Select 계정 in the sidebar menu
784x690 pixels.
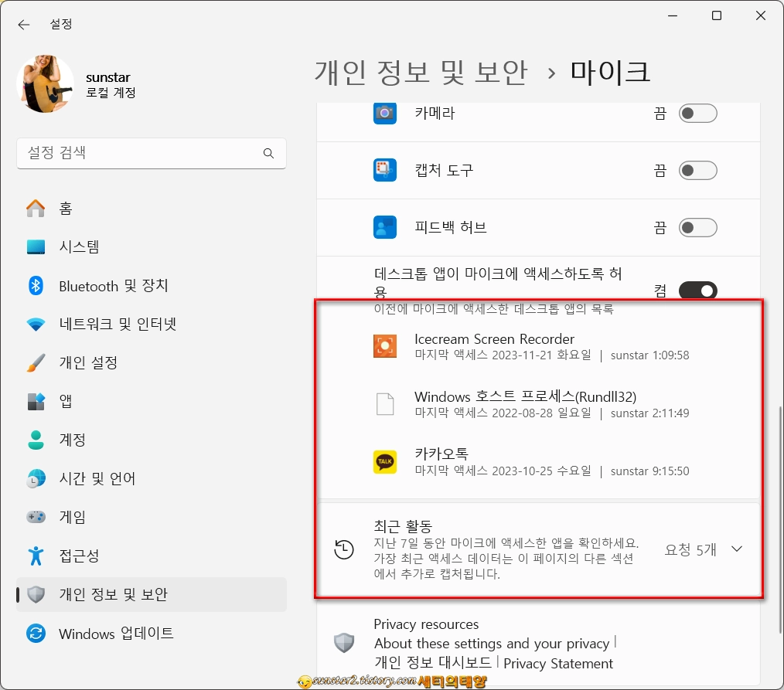tap(34, 440)
